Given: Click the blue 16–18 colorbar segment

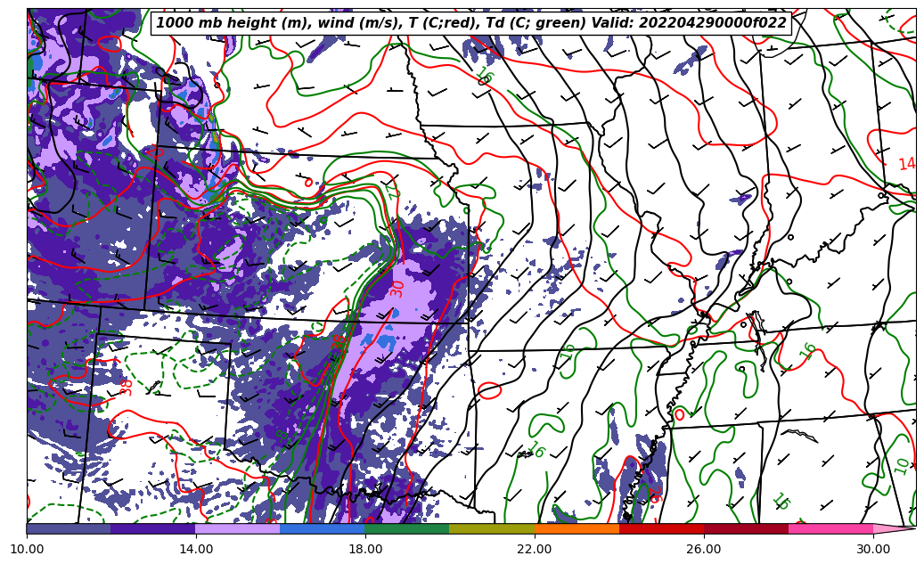Looking at the screenshot, I should click(x=323, y=528).
